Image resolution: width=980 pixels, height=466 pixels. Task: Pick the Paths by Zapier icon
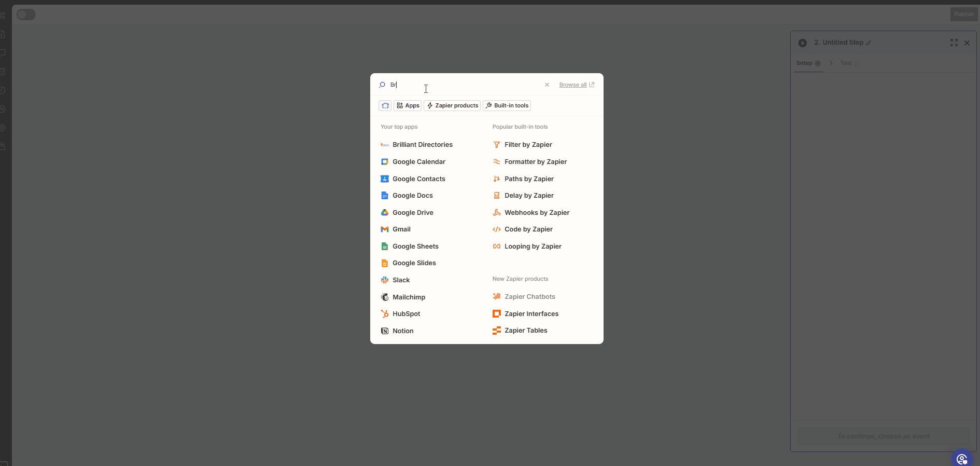pos(497,179)
